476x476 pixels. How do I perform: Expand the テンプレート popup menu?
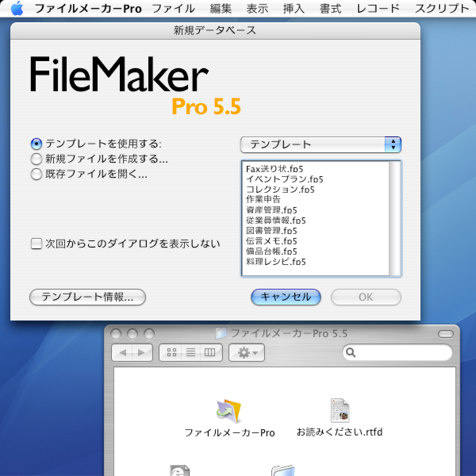pyautogui.click(x=321, y=145)
